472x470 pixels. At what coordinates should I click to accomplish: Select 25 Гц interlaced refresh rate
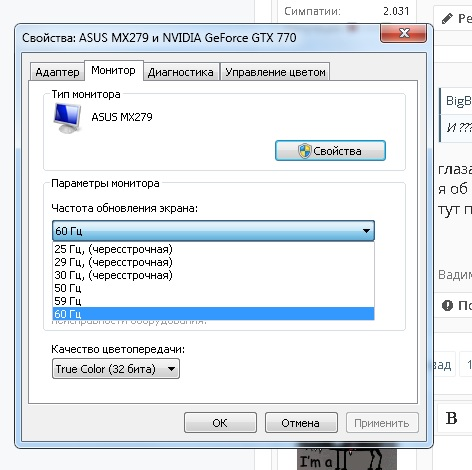click(213, 249)
